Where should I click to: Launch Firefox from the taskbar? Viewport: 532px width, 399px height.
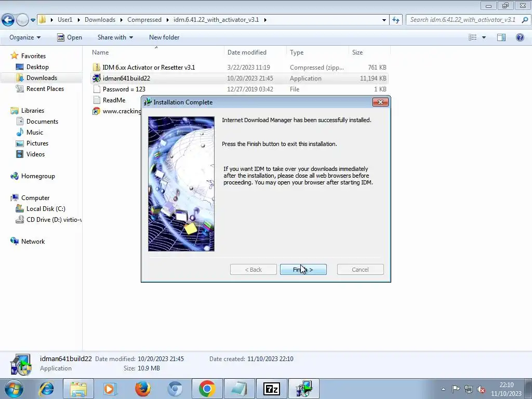(142, 389)
